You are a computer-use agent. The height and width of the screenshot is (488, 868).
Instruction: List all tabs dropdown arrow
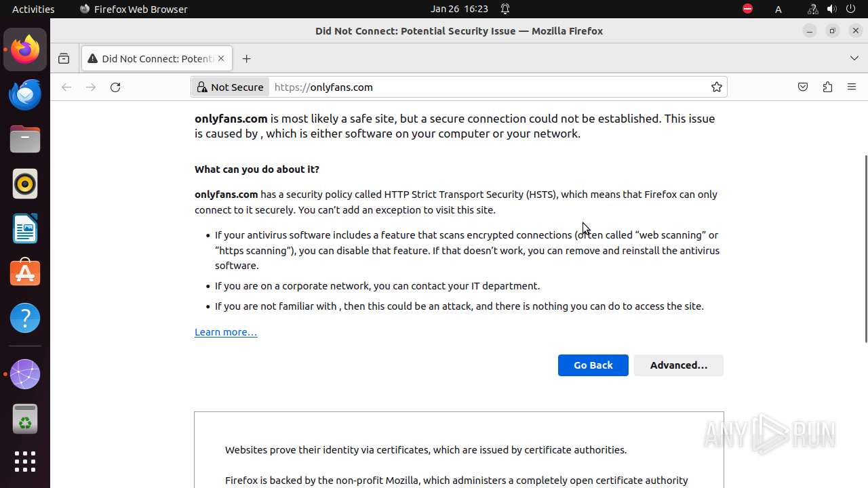854,58
